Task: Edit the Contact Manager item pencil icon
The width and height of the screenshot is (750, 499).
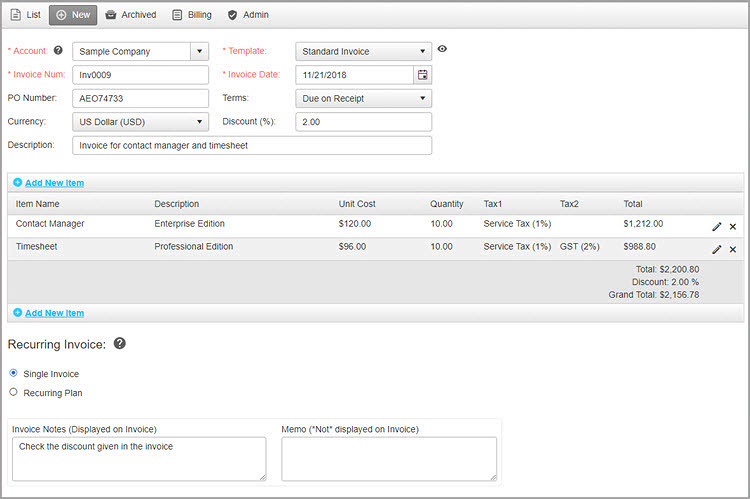Action: [717, 226]
